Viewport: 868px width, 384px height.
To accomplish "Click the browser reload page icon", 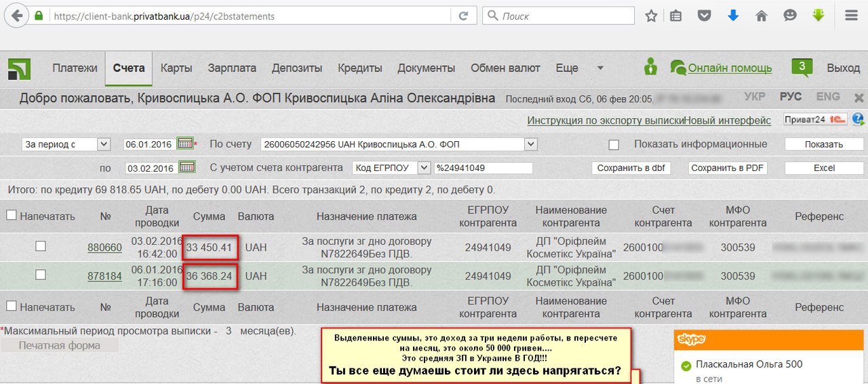I will pos(463,16).
